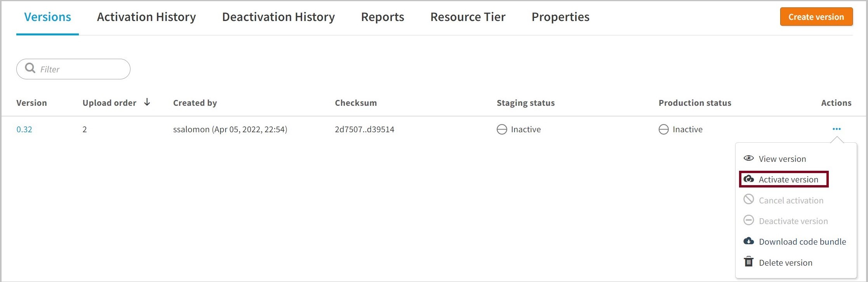
Task: Open the three-dot Actions menu
Action: pos(836,129)
